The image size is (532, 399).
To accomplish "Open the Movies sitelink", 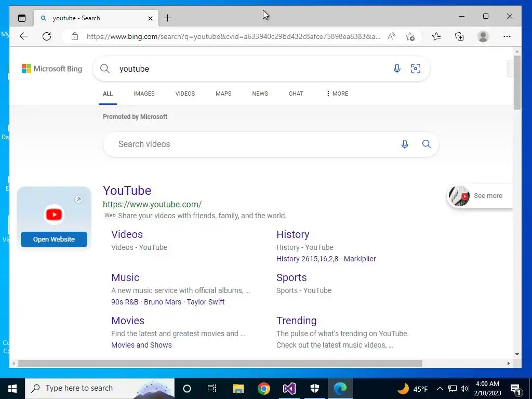I will (x=128, y=321).
